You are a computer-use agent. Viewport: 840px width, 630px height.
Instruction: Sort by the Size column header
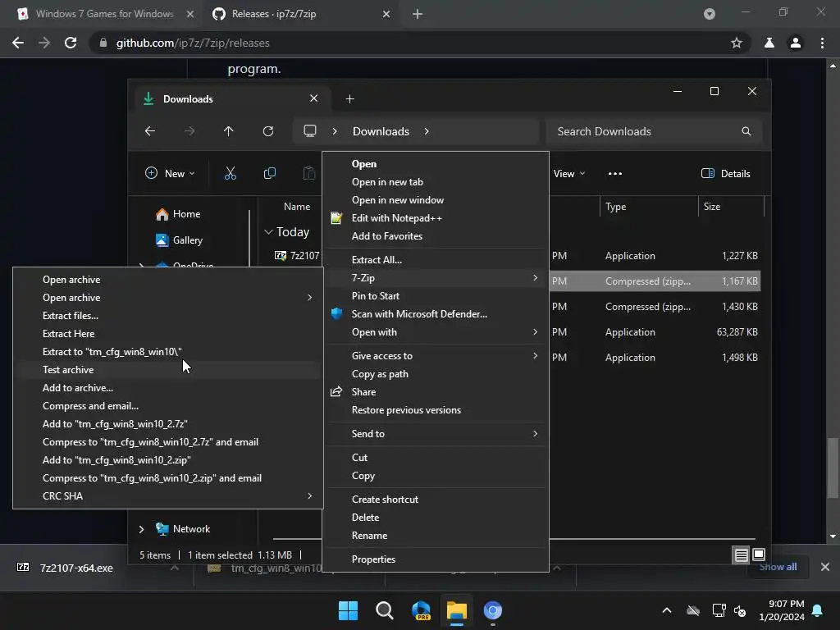(711, 207)
